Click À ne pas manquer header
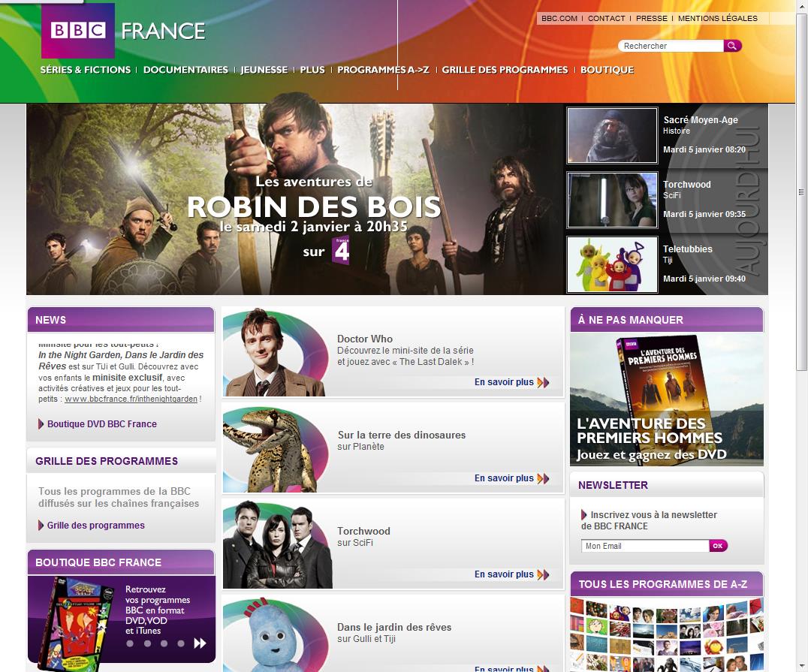808x672 pixels. [667, 320]
